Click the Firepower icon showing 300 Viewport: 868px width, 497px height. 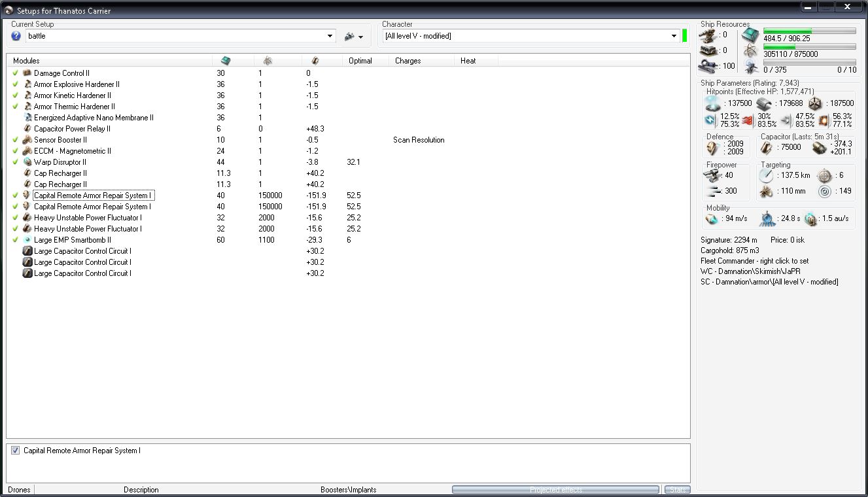713,191
